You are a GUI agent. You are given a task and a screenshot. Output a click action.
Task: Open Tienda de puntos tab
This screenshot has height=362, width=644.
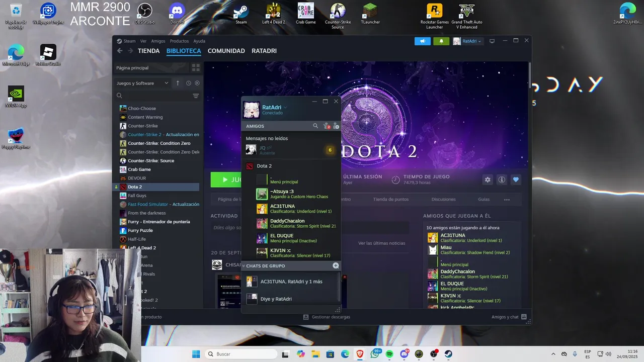(391, 200)
